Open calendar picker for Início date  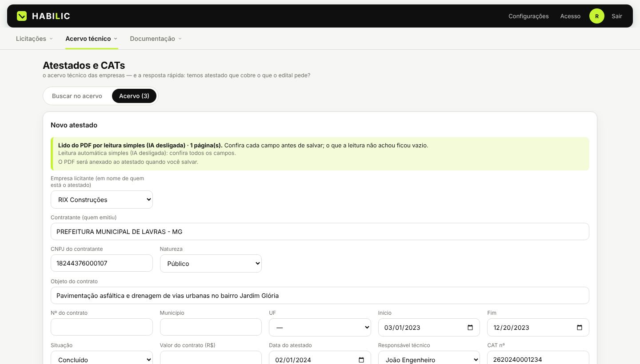point(470,328)
